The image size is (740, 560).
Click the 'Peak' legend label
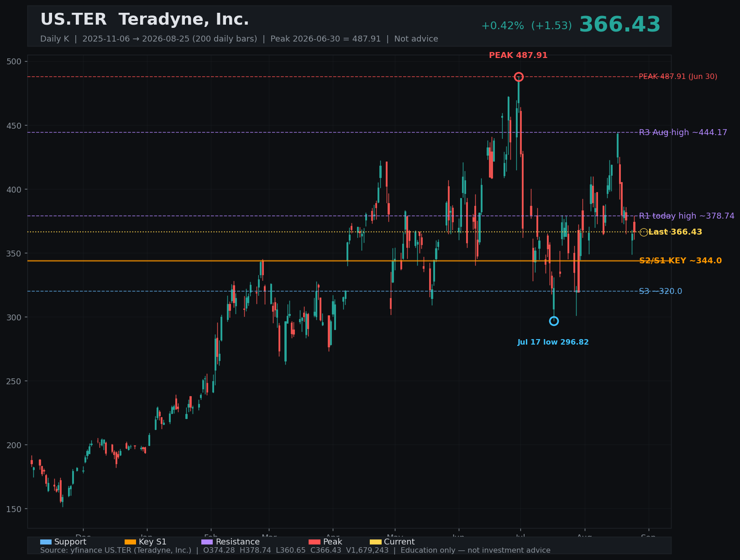(x=333, y=542)
